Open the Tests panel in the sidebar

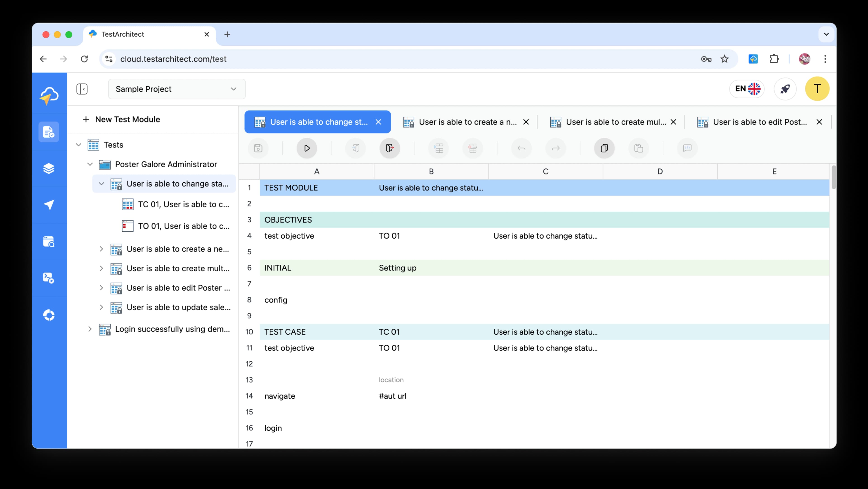tap(49, 132)
